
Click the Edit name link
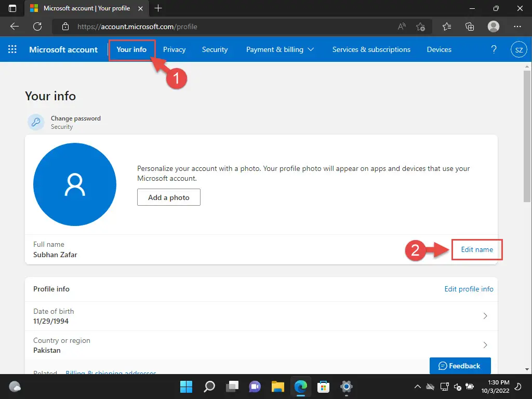pyautogui.click(x=477, y=249)
